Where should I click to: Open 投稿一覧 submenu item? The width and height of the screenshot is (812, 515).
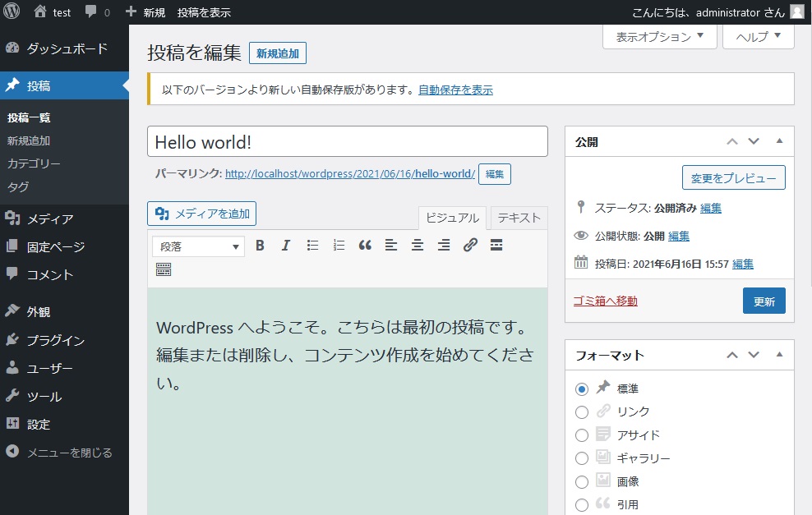(x=29, y=117)
